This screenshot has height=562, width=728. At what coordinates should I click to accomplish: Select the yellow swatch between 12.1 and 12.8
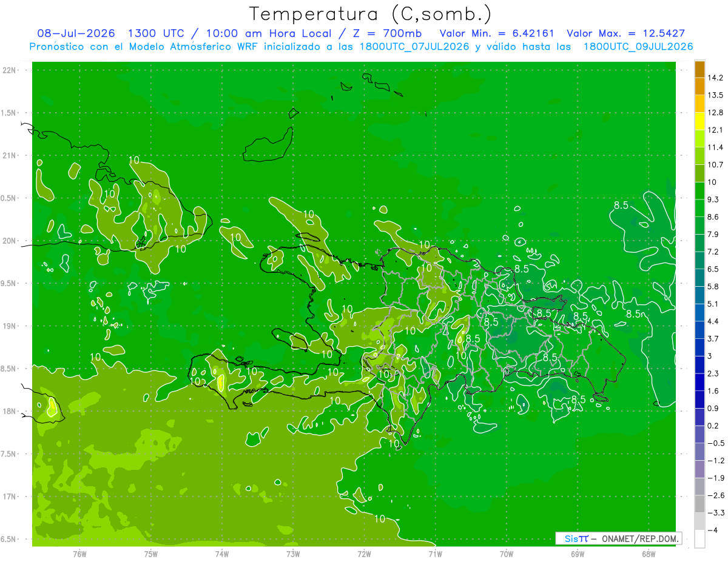click(699, 121)
